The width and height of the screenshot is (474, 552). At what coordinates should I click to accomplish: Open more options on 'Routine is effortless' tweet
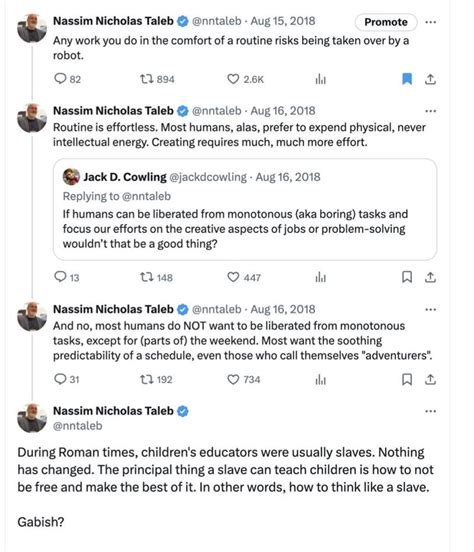430,111
